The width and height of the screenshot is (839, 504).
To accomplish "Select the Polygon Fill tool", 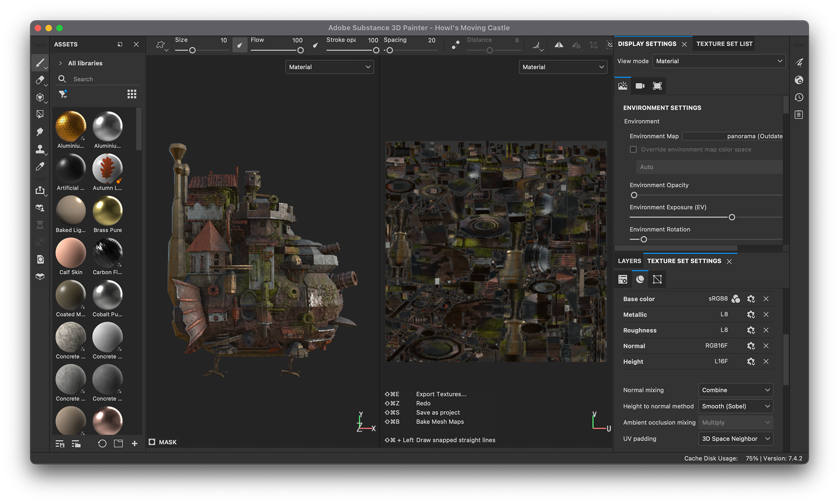I will point(40,114).
